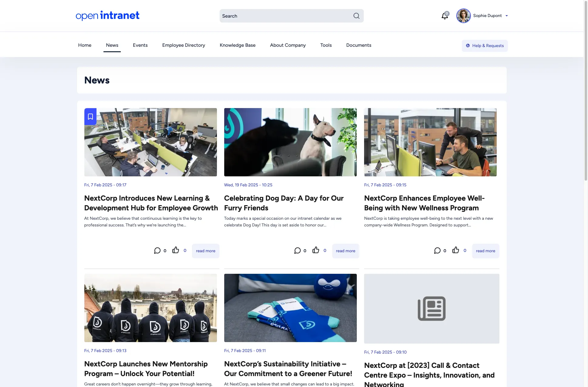Open the NextCorp's Sustainability Initiative headline
The height and width of the screenshot is (387, 588).
click(x=288, y=369)
